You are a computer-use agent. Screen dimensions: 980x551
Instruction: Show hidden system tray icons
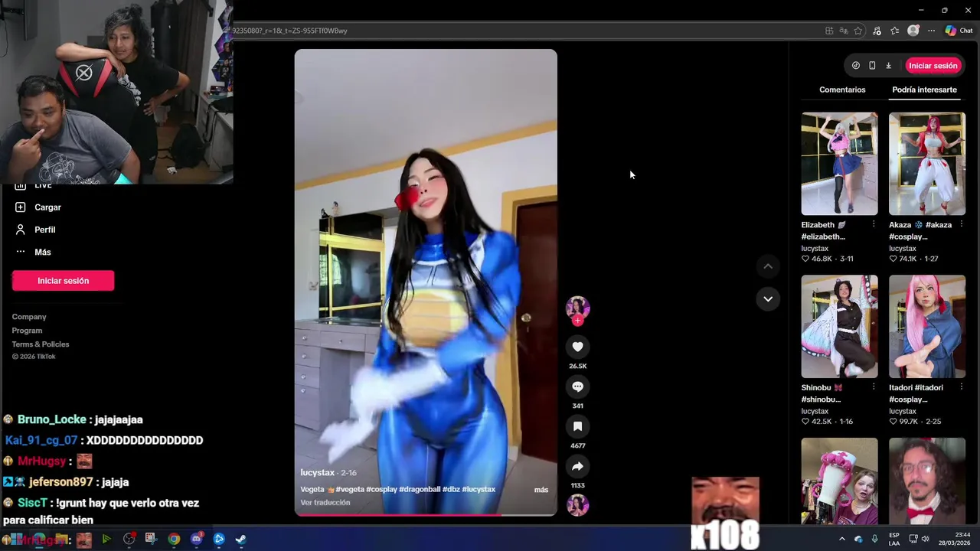point(841,539)
